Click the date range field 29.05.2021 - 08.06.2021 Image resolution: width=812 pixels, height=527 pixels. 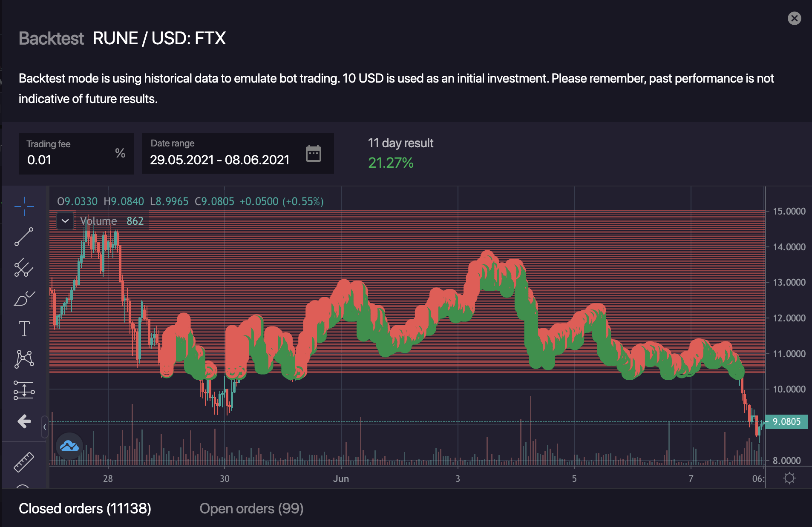click(219, 160)
